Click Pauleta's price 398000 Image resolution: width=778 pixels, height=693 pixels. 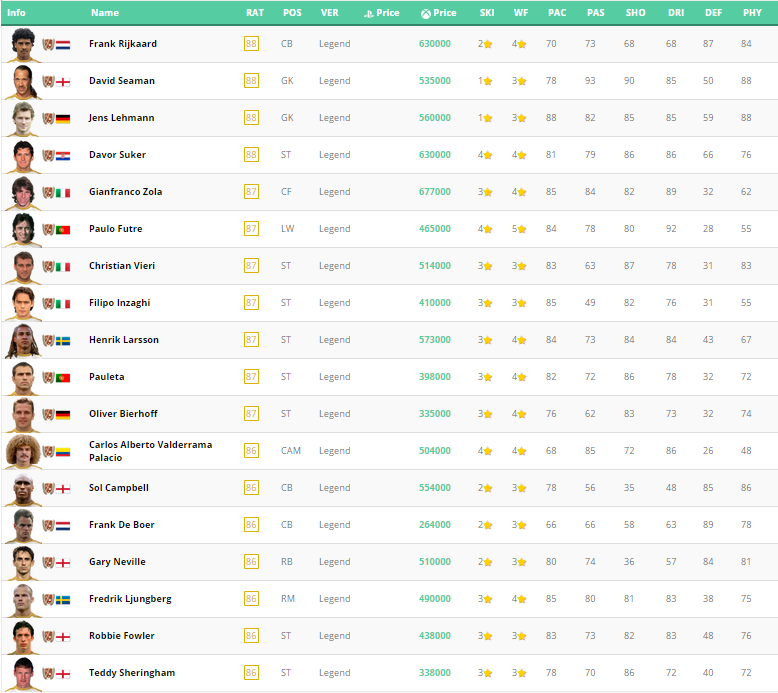(435, 377)
